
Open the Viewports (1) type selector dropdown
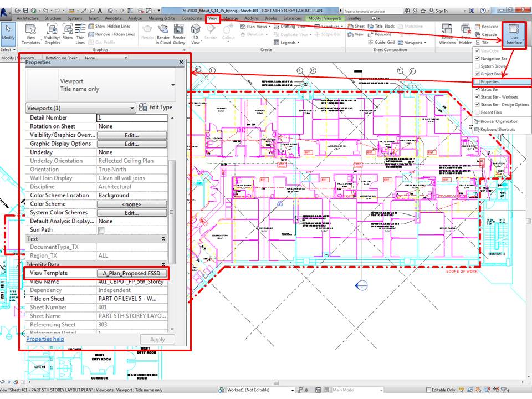pos(132,108)
